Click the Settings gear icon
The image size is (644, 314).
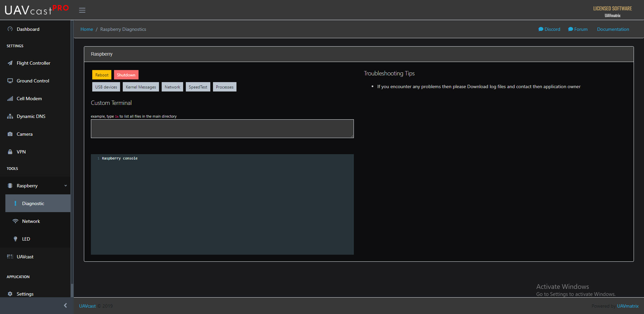click(10, 294)
